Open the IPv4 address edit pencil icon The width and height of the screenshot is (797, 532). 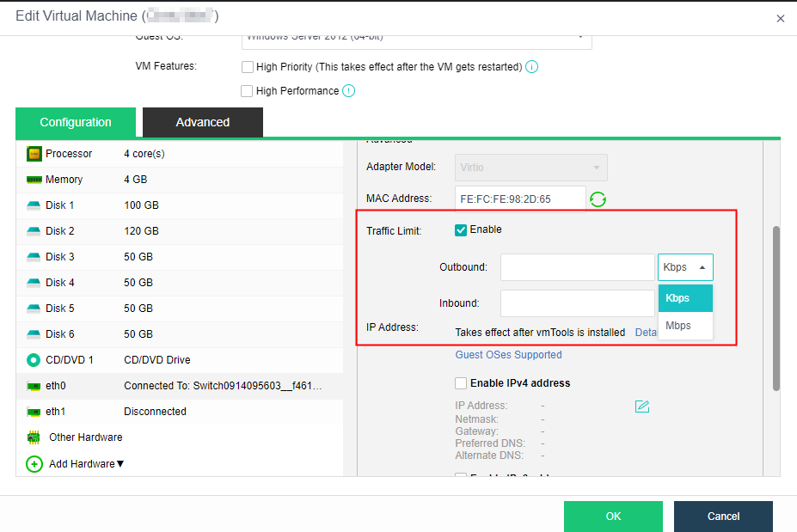point(641,405)
